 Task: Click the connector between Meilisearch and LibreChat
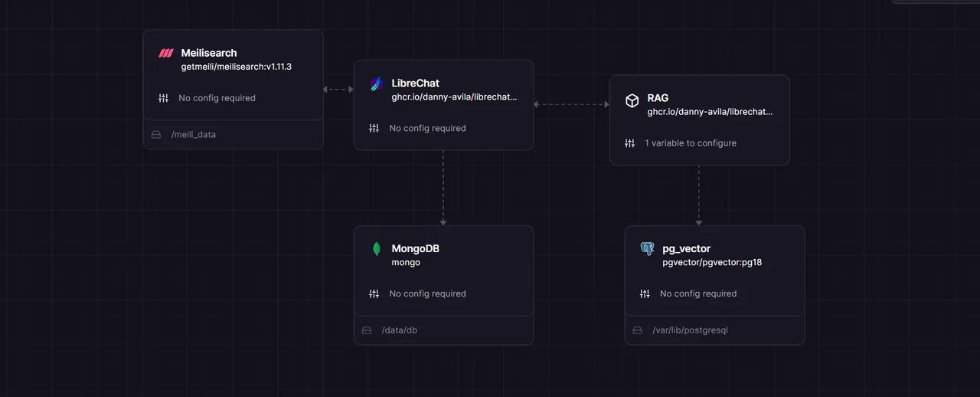(x=338, y=90)
